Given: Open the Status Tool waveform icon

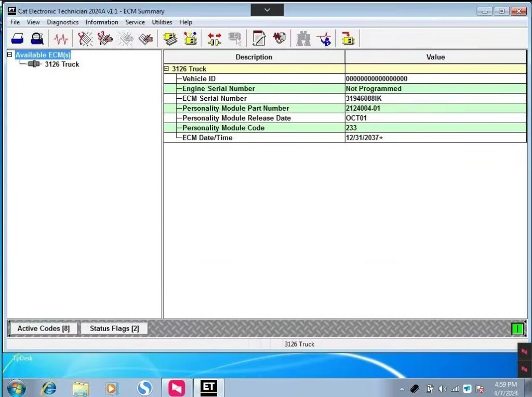Looking at the screenshot, I should click(x=61, y=39).
